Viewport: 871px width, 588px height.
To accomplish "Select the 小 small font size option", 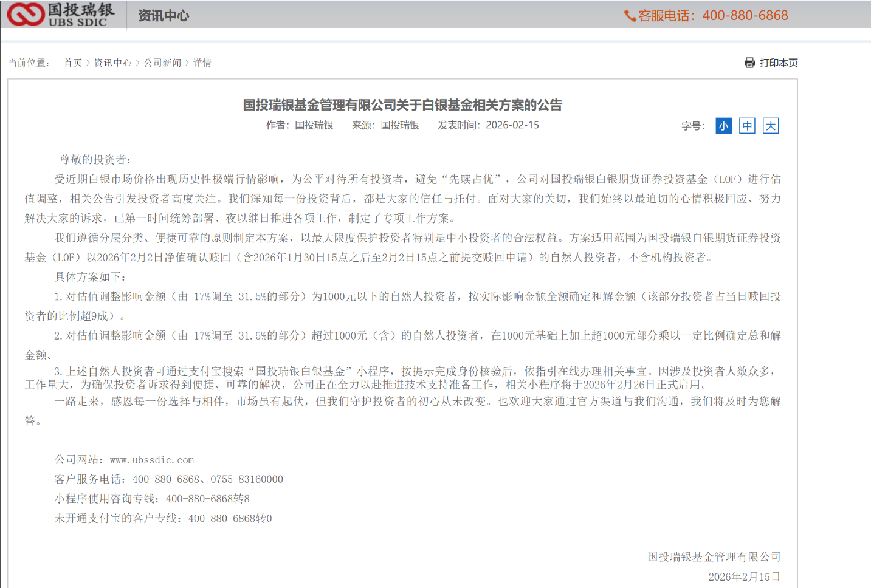I will click(723, 125).
